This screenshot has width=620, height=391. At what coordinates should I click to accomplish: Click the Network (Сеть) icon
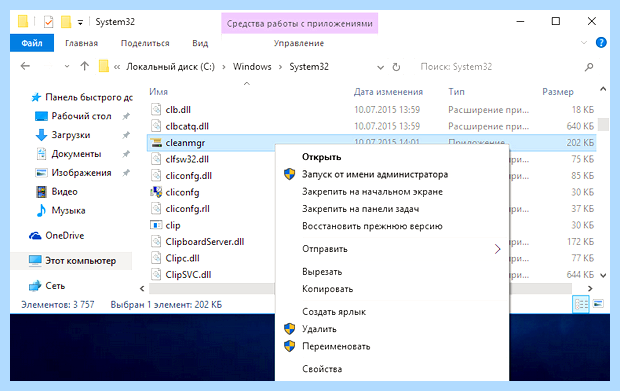pyautogui.click(x=35, y=285)
